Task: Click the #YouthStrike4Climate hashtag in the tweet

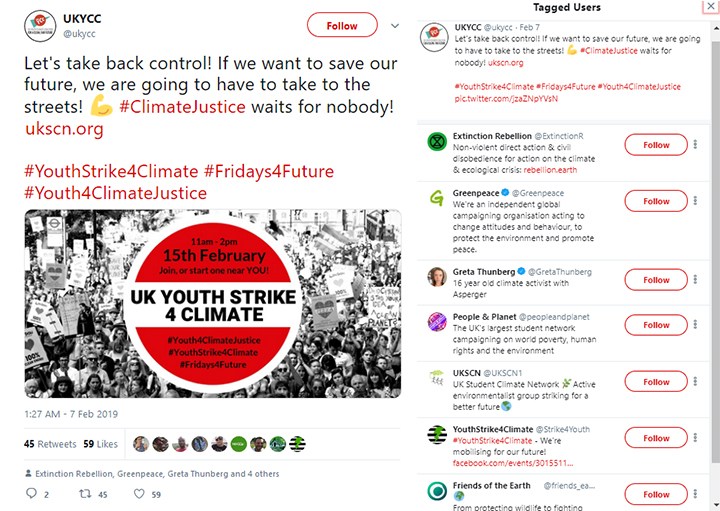Action: tap(111, 169)
